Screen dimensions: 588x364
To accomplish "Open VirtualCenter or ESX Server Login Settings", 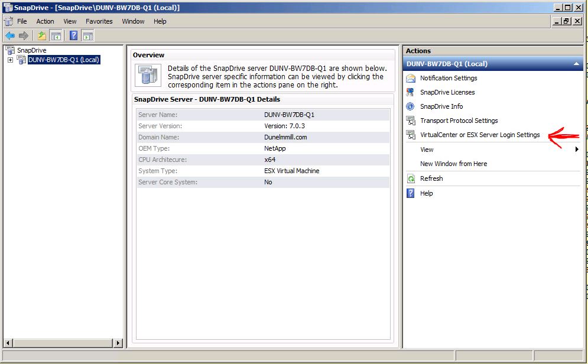I will click(x=479, y=135).
